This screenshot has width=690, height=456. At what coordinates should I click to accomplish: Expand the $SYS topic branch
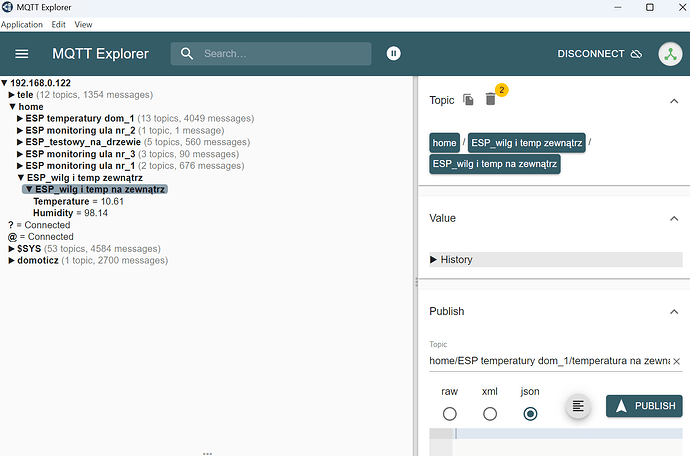(x=11, y=249)
